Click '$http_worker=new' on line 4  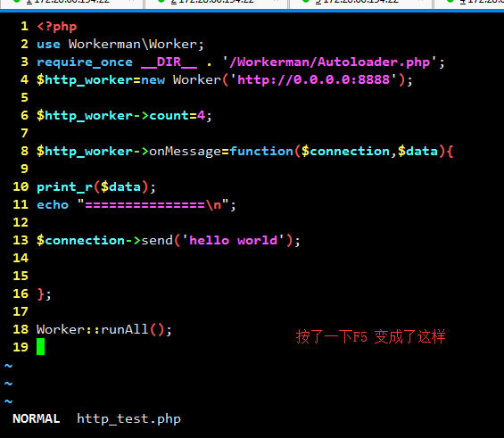coord(101,80)
